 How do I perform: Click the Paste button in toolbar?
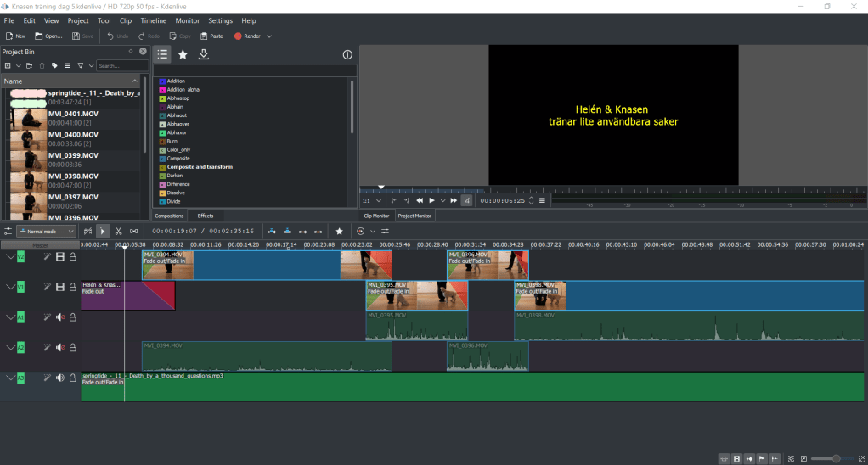tap(211, 36)
